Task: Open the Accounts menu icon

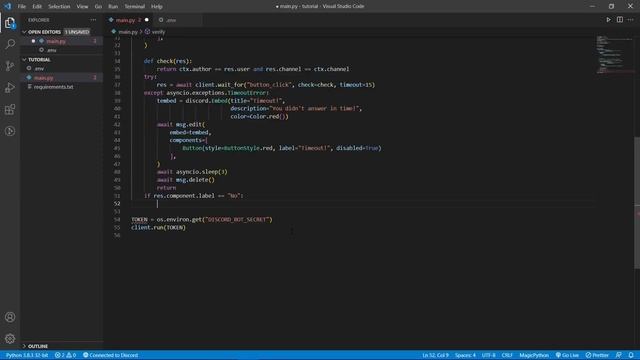Action: coord(10,317)
